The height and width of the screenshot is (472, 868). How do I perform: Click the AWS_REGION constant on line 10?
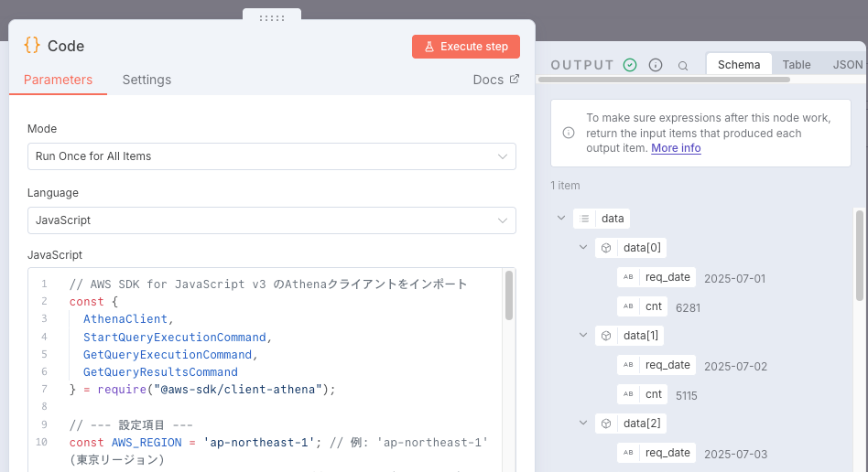click(x=146, y=443)
